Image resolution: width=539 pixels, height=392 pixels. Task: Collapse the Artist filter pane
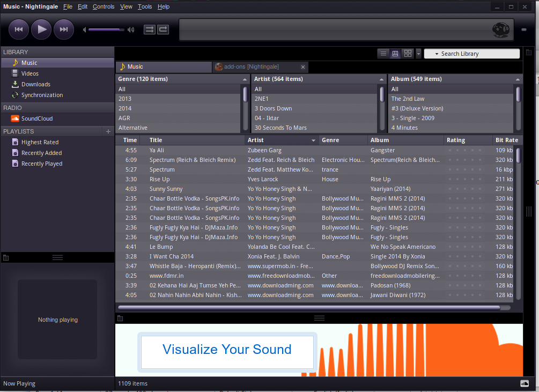381,79
